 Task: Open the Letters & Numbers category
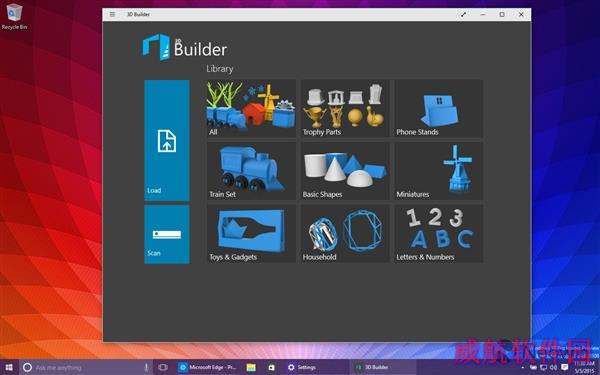point(439,233)
